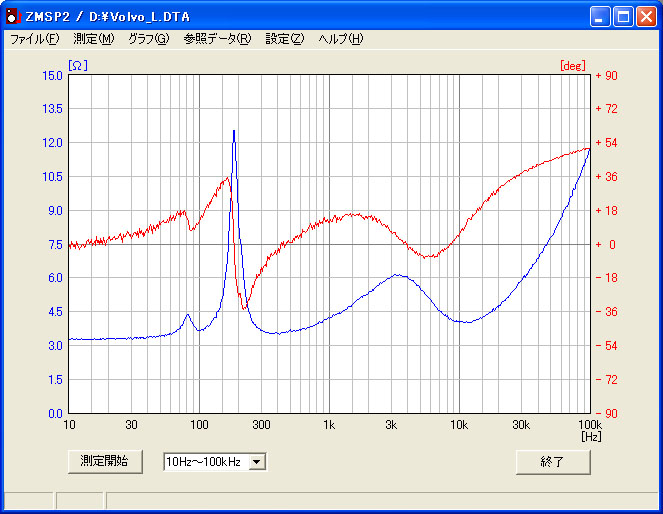Open the 測定(M) menu
663x514 pixels.
[93, 39]
